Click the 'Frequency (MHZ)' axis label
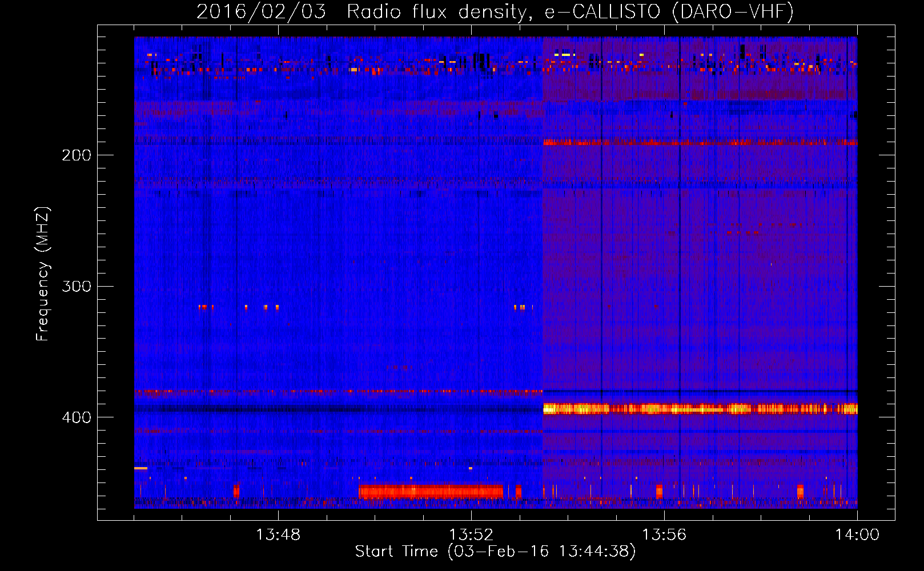 pos(43,274)
